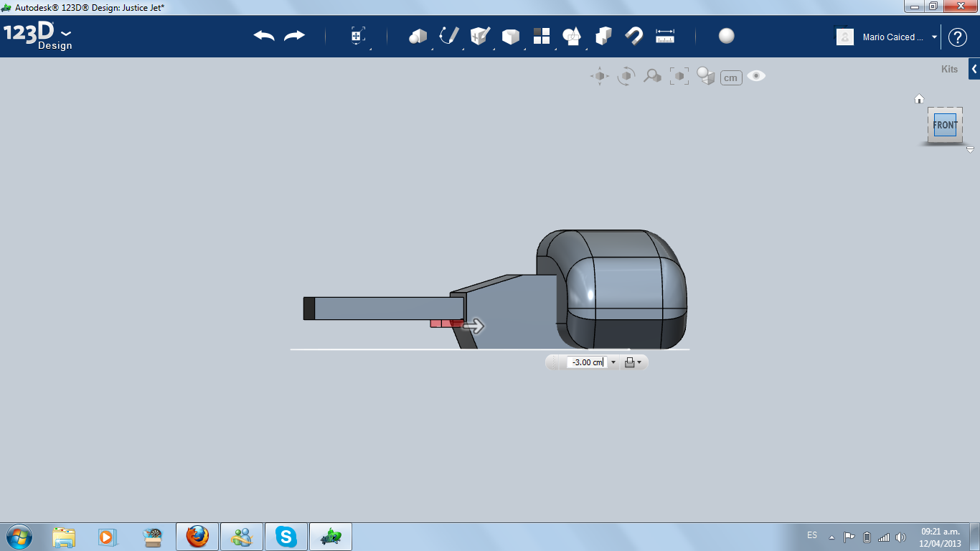980x551 pixels.
Task: Open Windows Media Player from the taskbar
Action: coord(106,537)
